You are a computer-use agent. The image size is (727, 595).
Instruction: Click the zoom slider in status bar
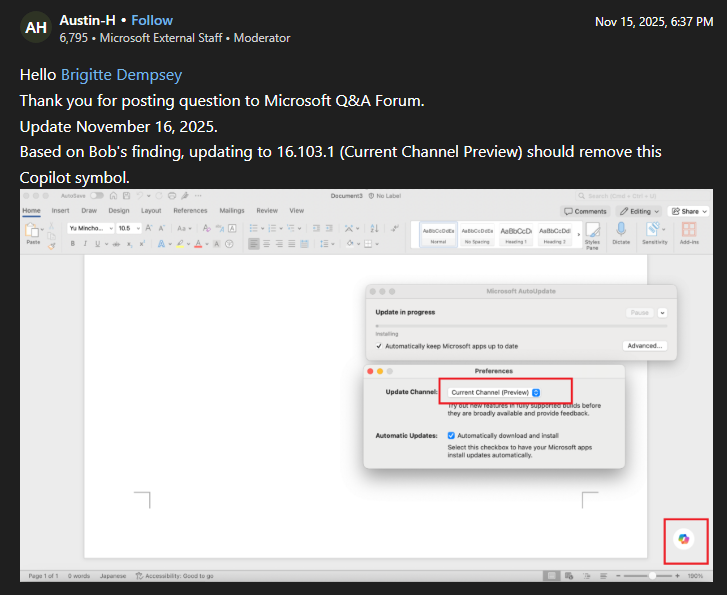[647, 576]
